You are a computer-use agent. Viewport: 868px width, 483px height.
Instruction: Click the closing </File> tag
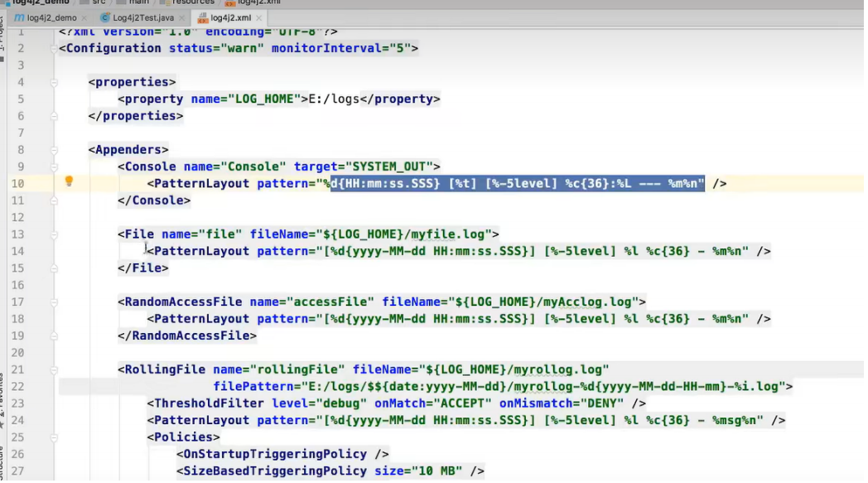pyautogui.click(x=142, y=268)
